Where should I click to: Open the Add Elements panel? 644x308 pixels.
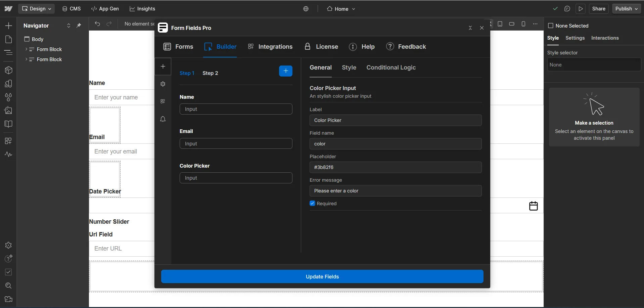[8, 26]
